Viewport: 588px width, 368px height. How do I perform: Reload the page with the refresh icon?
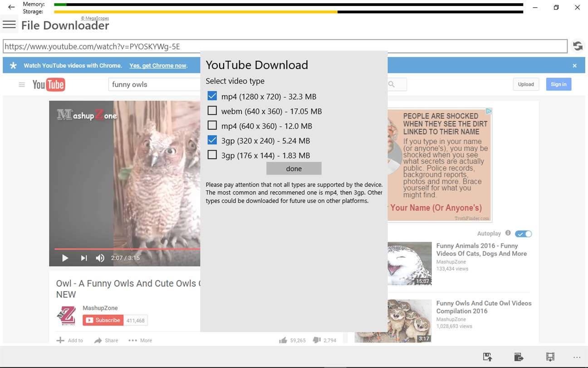578,46
